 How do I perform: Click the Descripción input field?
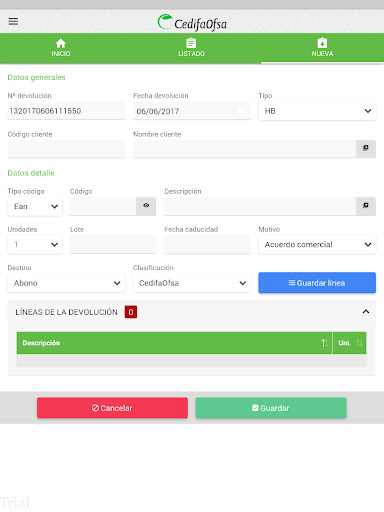260,206
